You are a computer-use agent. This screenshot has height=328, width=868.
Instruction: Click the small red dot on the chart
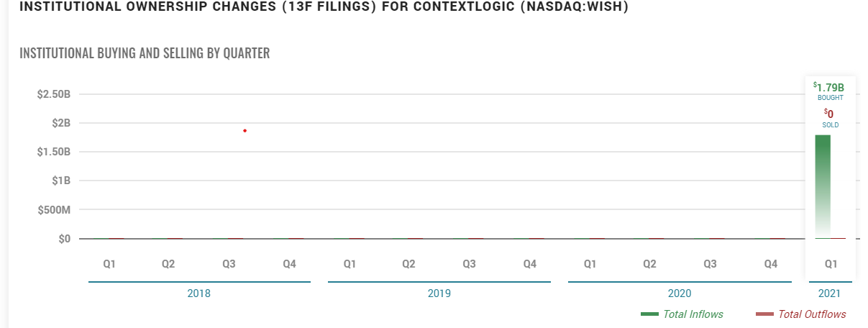click(245, 130)
